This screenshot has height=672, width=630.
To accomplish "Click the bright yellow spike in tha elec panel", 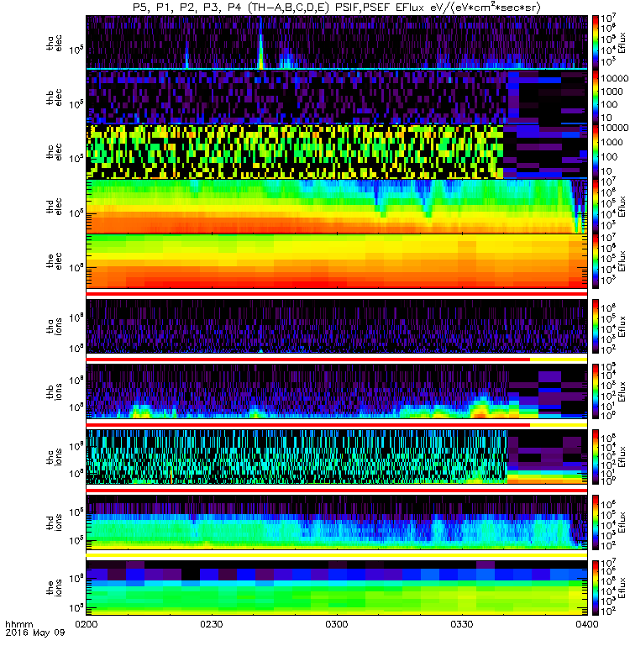I will [260, 50].
